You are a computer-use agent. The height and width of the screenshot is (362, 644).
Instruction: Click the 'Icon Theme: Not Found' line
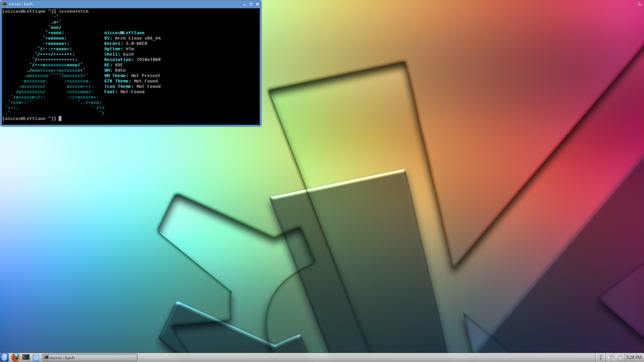coord(133,86)
